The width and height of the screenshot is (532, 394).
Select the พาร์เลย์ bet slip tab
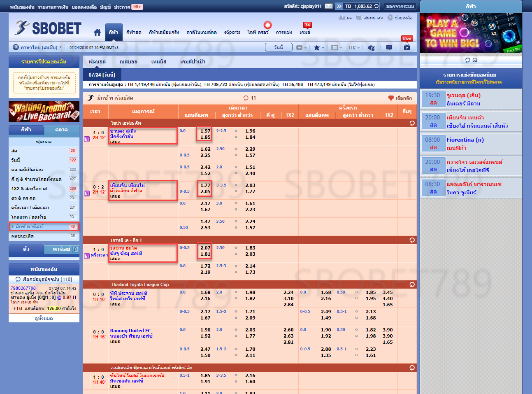click(62, 249)
